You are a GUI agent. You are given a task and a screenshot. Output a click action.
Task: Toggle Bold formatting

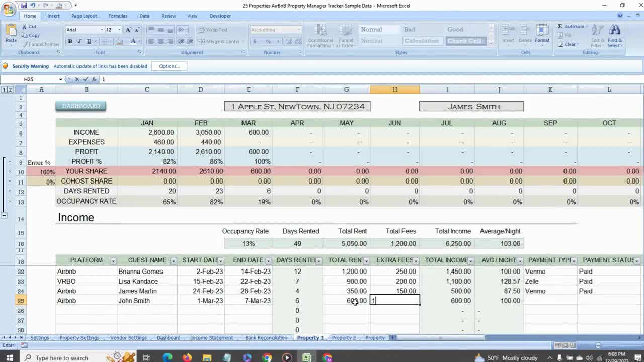(x=70, y=41)
